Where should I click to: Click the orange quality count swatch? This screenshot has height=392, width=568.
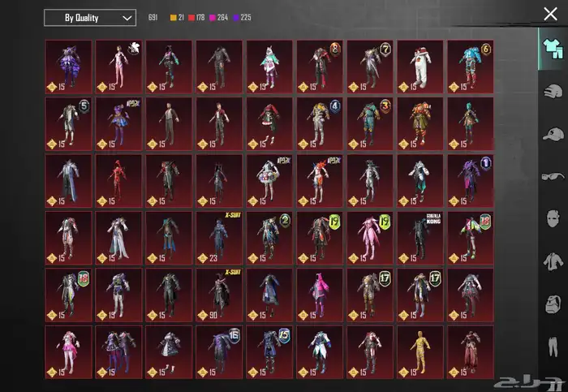pyautogui.click(x=173, y=17)
